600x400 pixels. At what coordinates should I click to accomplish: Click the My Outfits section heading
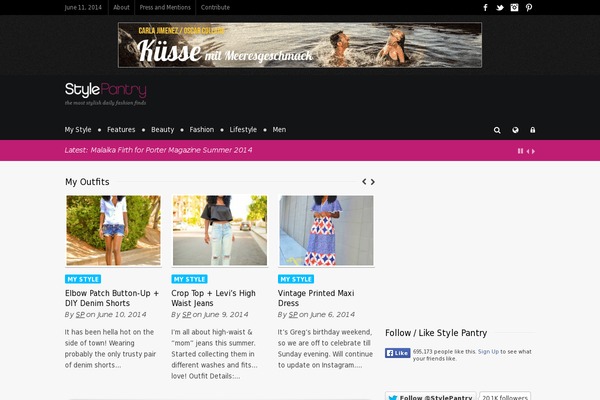87,182
